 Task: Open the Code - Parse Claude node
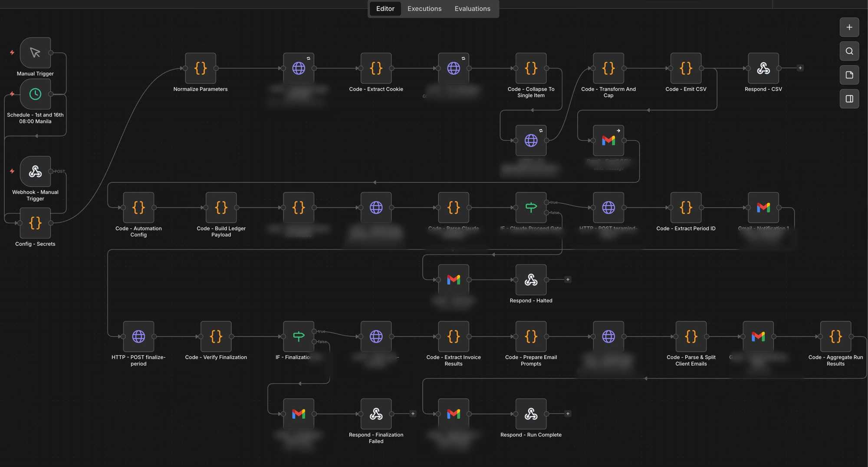coord(454,208)
